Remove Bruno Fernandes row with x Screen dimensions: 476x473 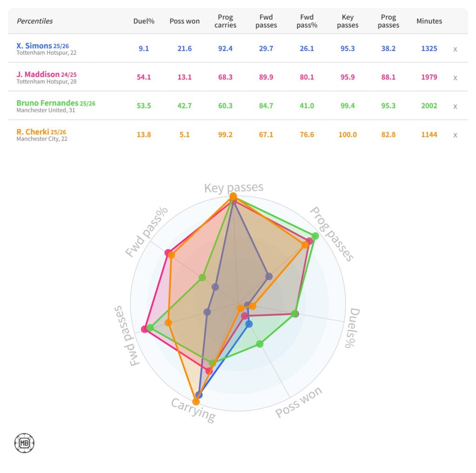click(x=455, y=106)
